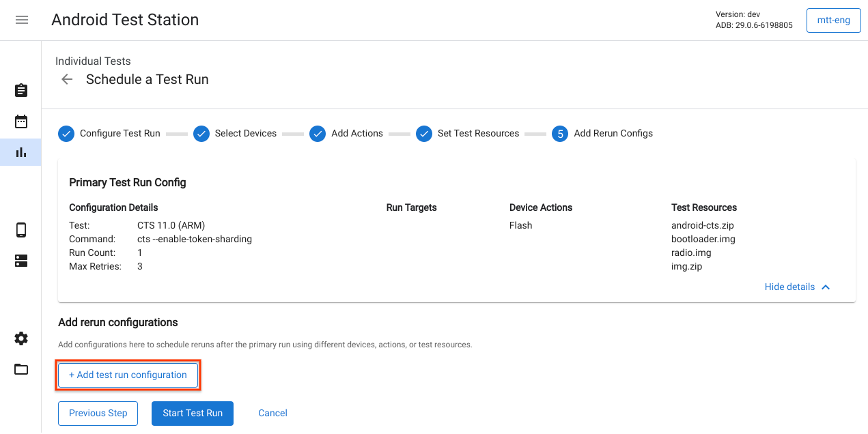Open the Test Runs clipboard icon
Screen dimensions: 868x434
point(20,90)
